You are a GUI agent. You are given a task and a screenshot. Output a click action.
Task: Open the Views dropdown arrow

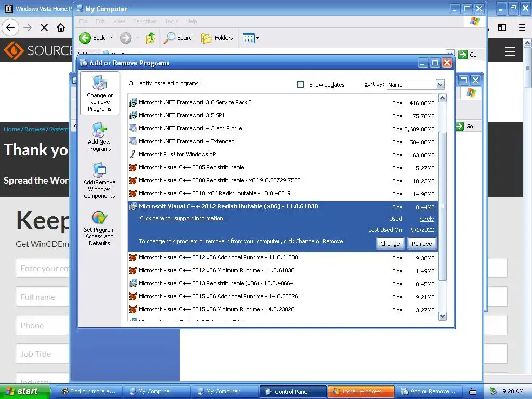point(258,38)
